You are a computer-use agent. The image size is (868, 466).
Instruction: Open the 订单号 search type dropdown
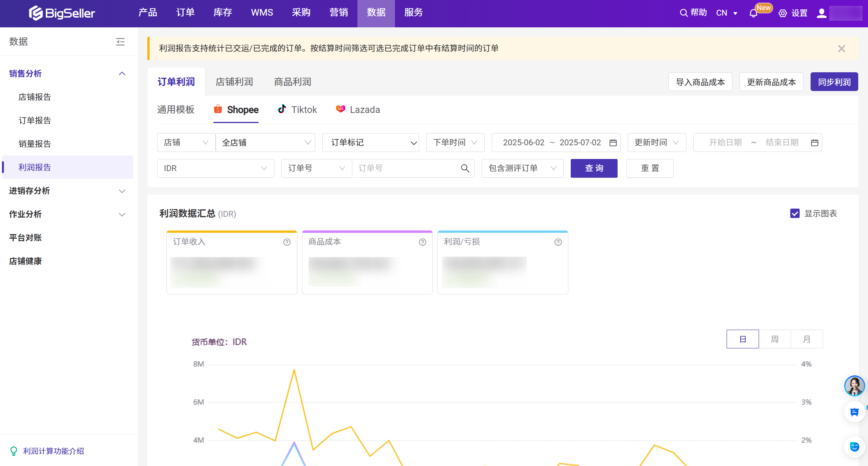pos(316,168)
